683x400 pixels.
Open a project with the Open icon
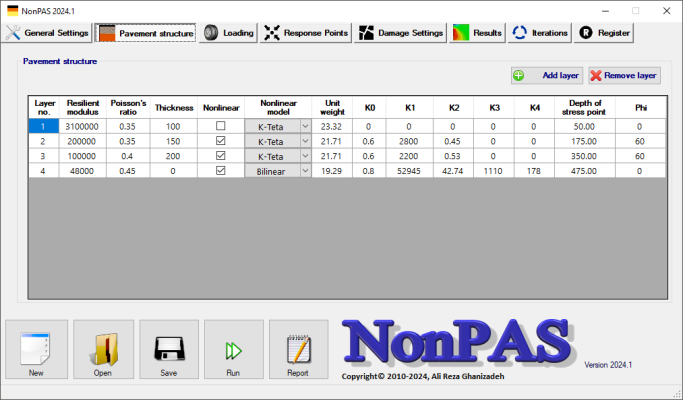pos(103,350)
